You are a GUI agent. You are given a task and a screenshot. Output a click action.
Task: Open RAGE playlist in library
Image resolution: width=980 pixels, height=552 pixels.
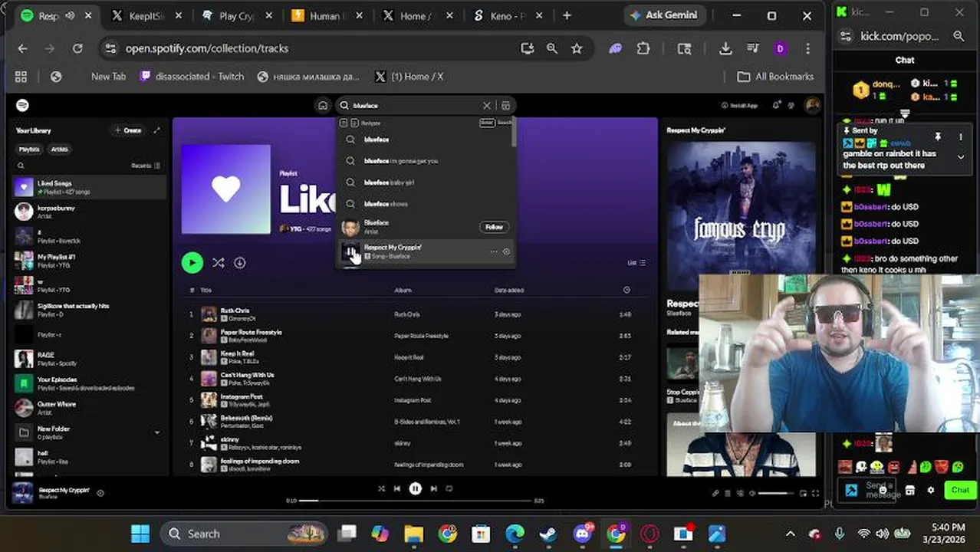pyautogui.click(x=89, y=359)
